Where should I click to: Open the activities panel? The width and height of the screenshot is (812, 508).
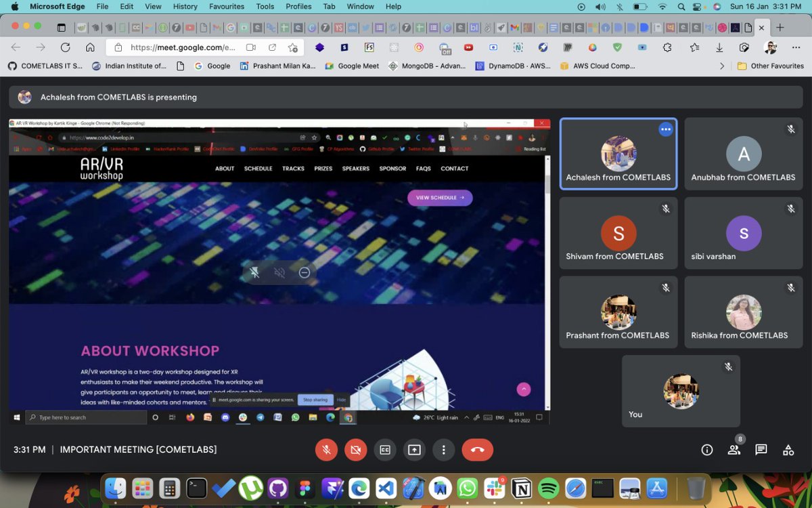788,449
